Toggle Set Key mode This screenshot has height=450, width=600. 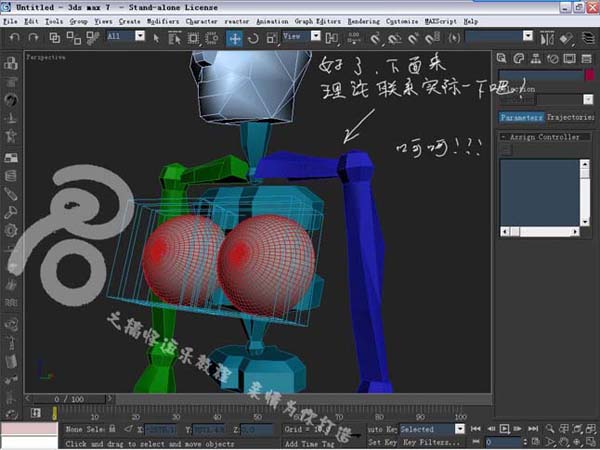coord(382,441)
